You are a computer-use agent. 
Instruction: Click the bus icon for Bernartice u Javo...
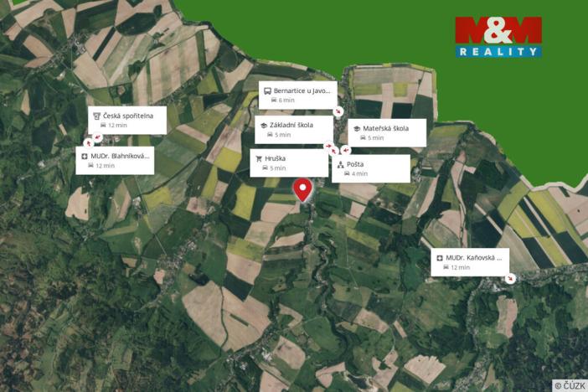[x=267, y=90]
